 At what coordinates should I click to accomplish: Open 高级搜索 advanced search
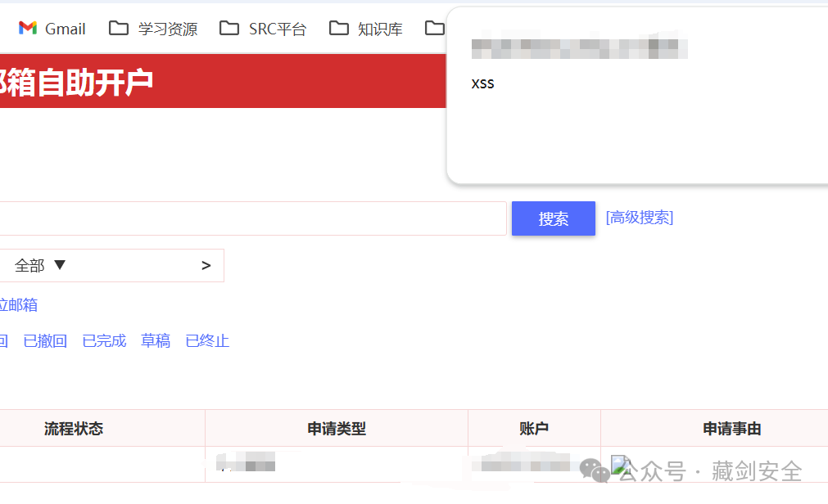pyautogui.click(x=639, y=217)
